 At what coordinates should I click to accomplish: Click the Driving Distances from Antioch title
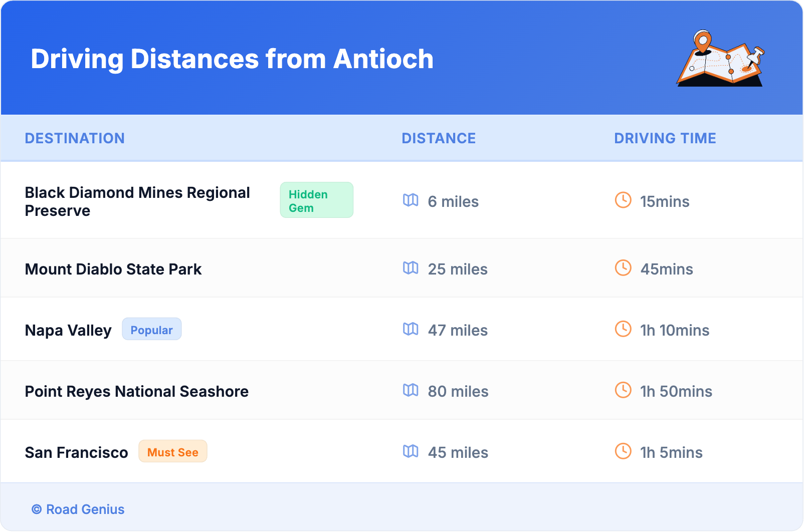click(232, 59)
